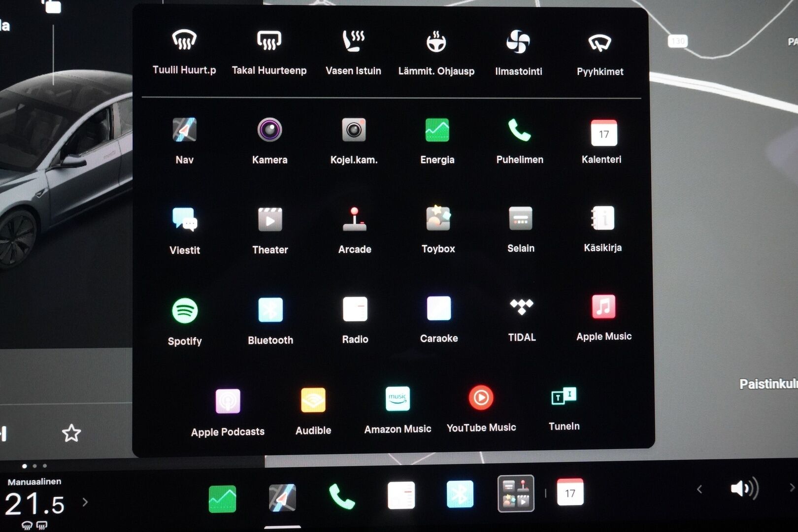Launch the Caraoke app

(439, 319)
